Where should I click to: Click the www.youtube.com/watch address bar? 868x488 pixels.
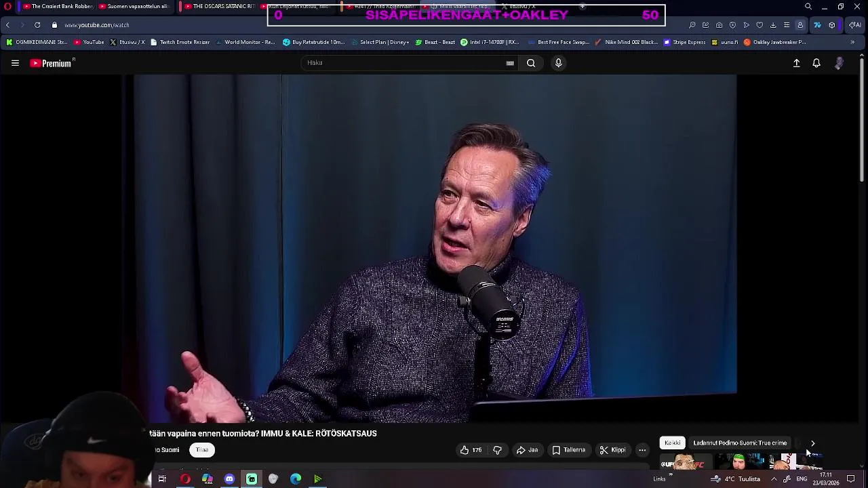97,25
